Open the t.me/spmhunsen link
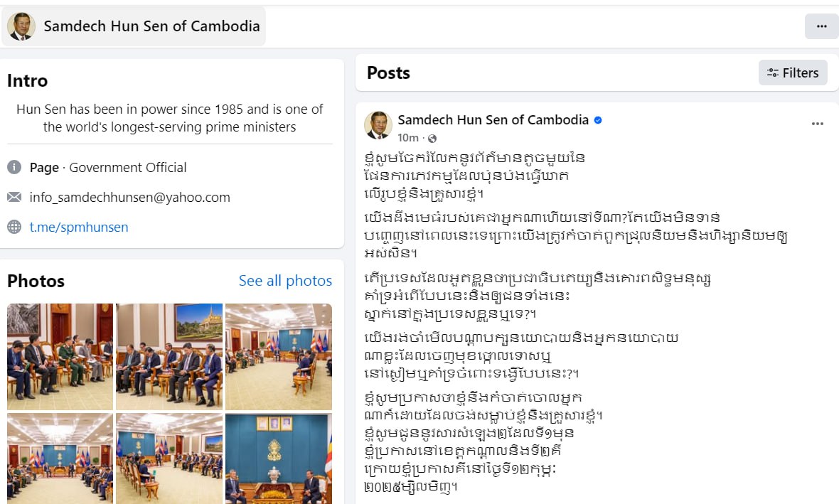 point(79,227)
